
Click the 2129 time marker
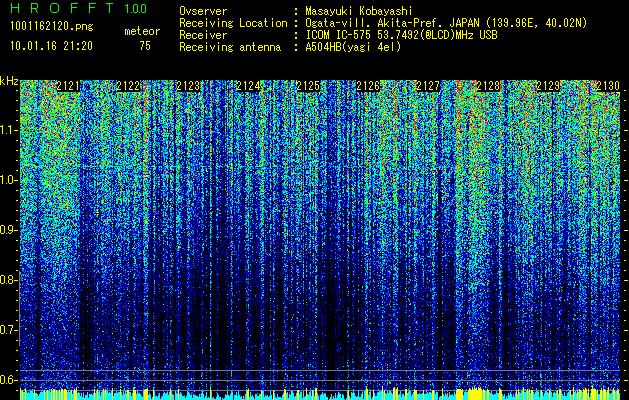coord(548,86)
